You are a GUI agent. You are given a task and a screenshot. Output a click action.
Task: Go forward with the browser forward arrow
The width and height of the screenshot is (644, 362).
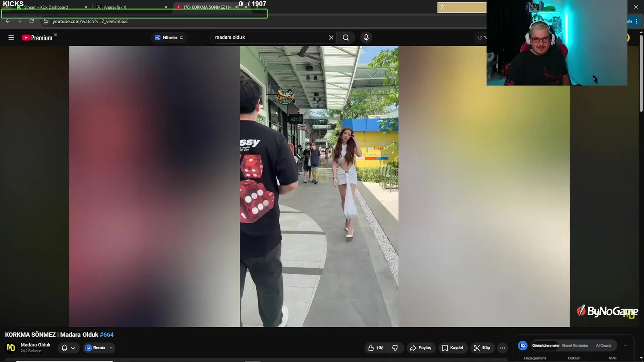[x=20, y=21]
